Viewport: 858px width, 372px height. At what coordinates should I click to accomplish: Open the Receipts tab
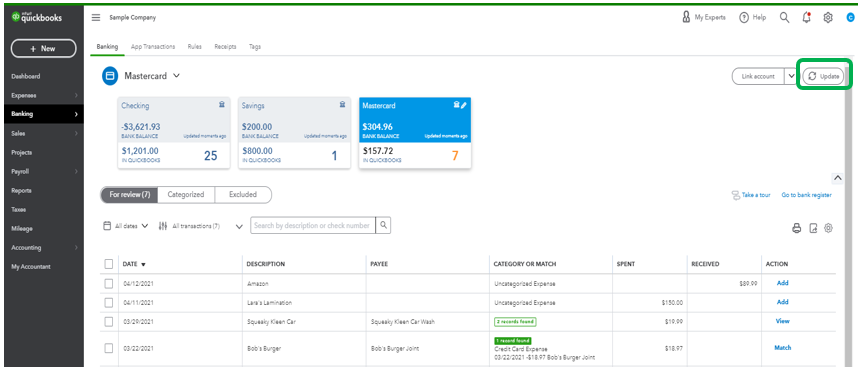coord(225,47)
